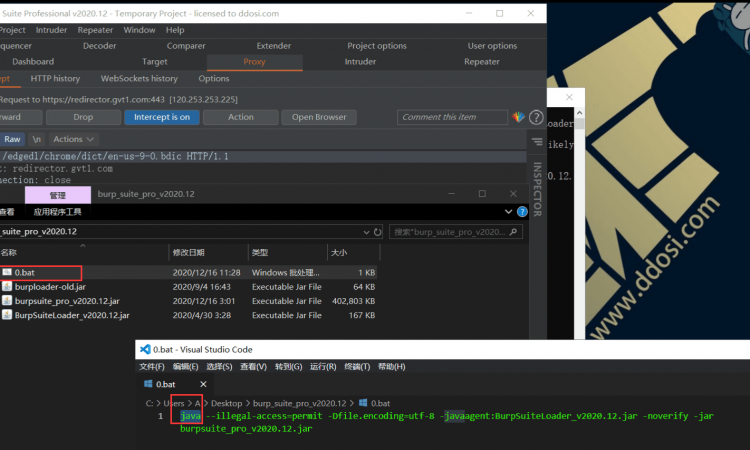
Task: Open the HTTP history sub-tab
Action: (x=55, y=78)
